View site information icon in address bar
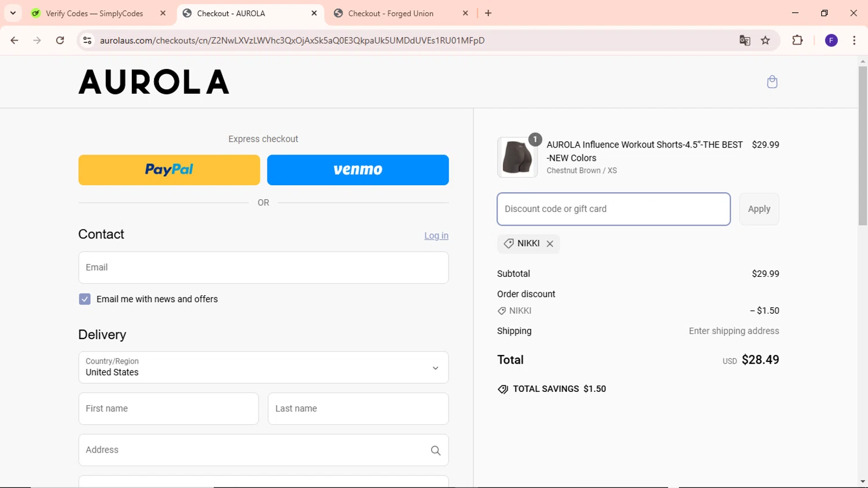Screen dimensions: 868x488 (x=87, y=41)
